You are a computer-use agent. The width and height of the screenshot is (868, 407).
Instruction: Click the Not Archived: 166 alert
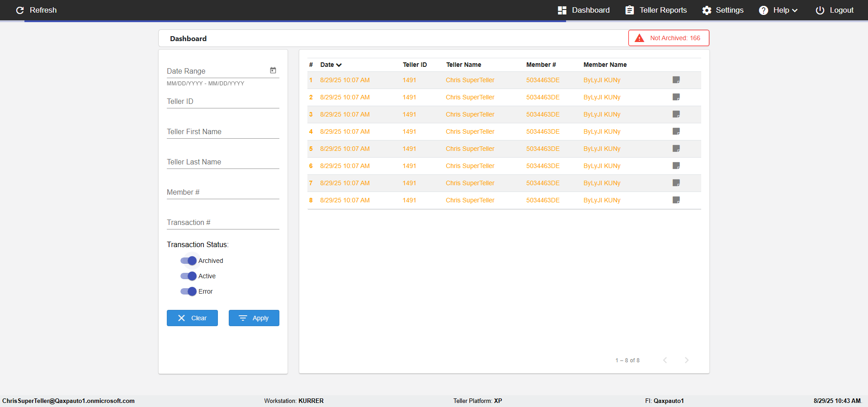(669, 38)
